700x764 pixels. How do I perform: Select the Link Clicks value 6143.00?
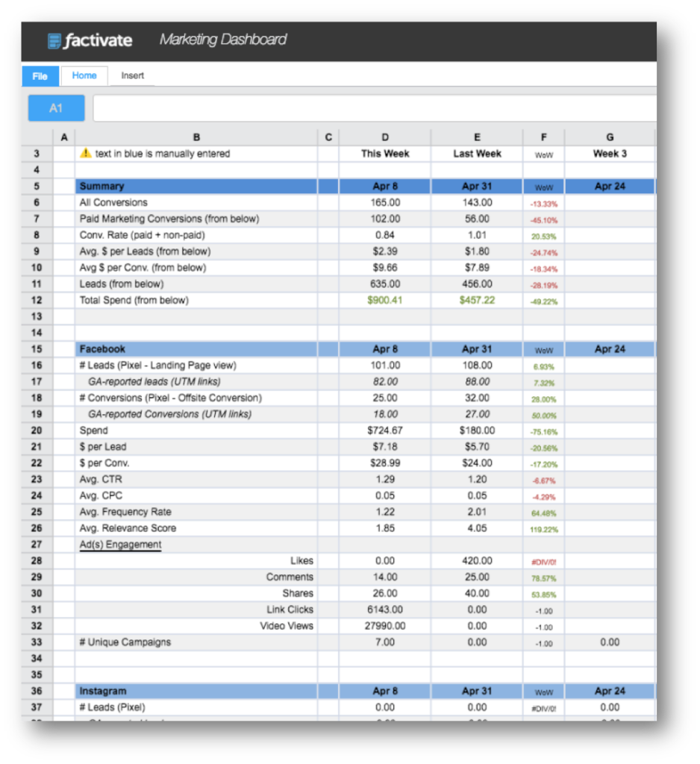click(385, 609)
